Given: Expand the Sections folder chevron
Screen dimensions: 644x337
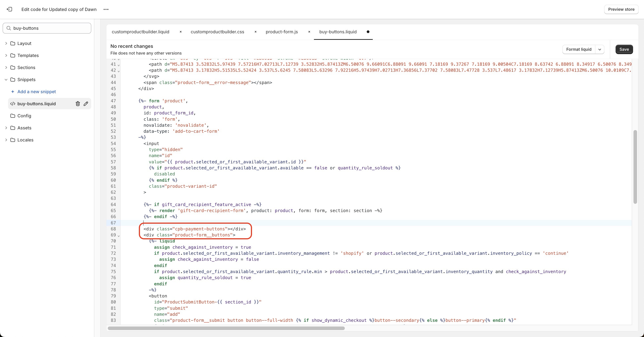Looking at the screenshot, I should point(6,67).
